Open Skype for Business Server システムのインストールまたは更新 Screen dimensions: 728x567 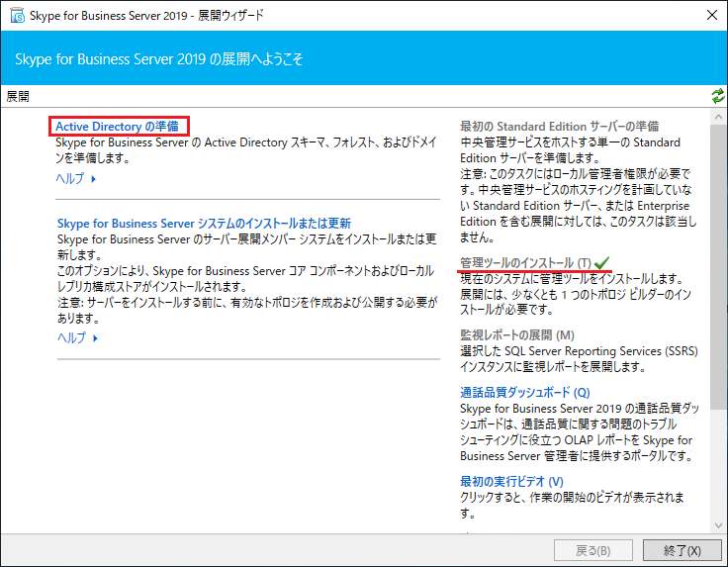point(204,224)
